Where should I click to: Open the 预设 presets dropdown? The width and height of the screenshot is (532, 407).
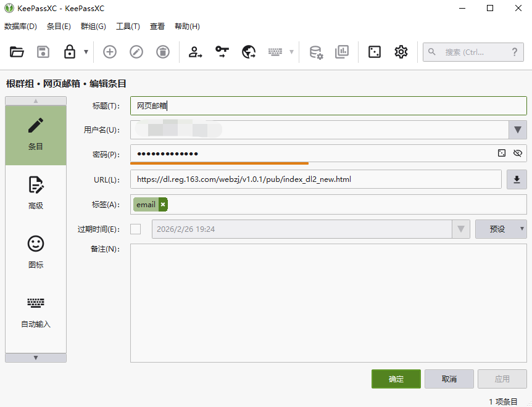pyautogui.click(x=501, y=229)
